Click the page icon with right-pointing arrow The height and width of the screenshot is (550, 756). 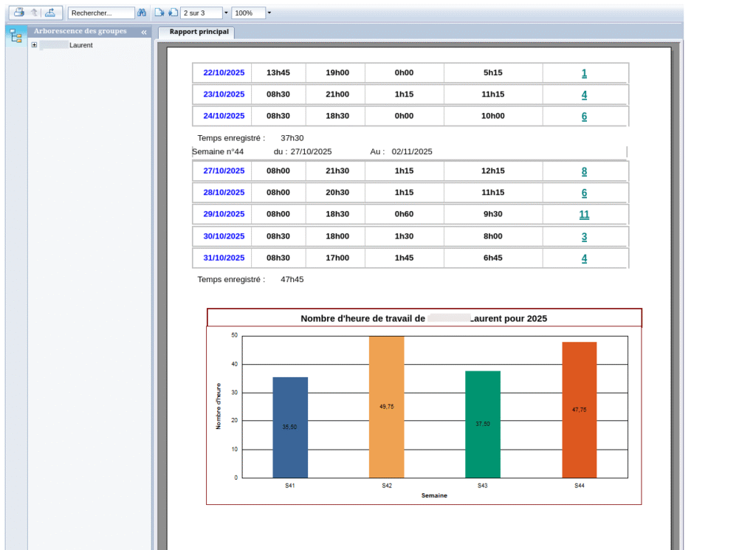159,13
